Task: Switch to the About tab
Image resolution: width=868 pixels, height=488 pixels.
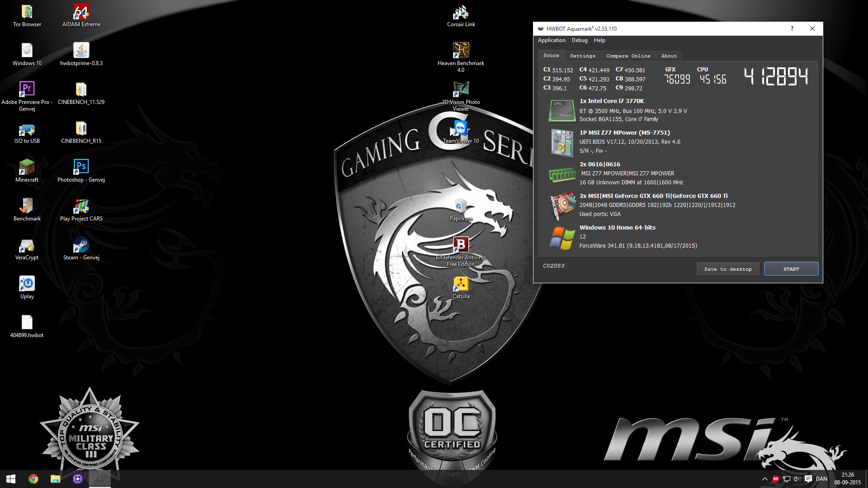Action: click(669, 56)
